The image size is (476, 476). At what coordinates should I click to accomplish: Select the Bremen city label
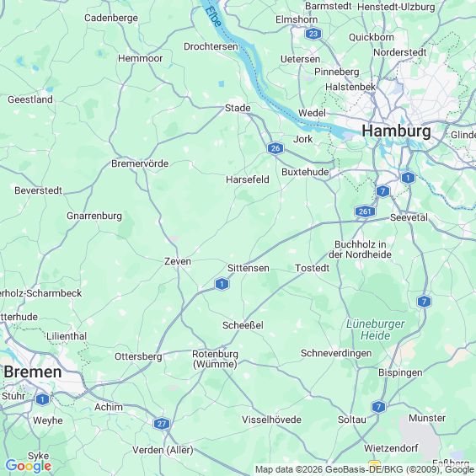coord(33,372)
